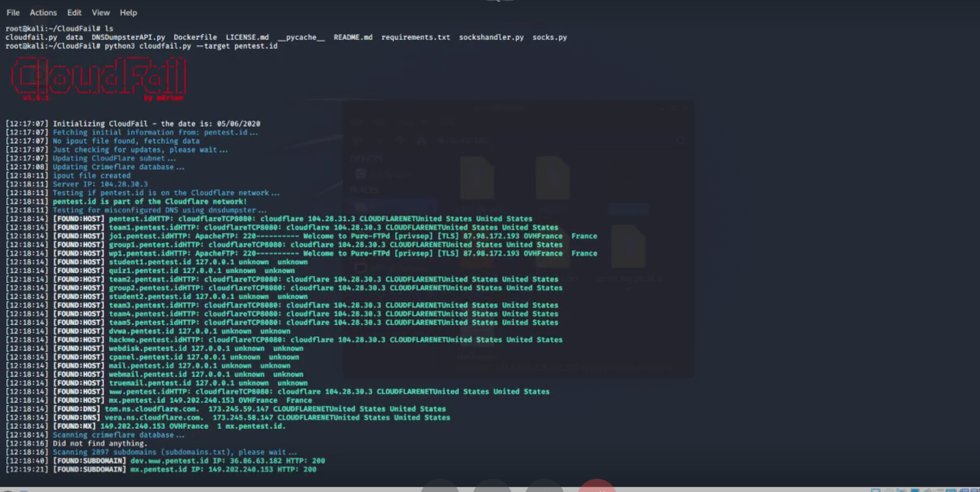Click socks.py in the ls listing

549,37
